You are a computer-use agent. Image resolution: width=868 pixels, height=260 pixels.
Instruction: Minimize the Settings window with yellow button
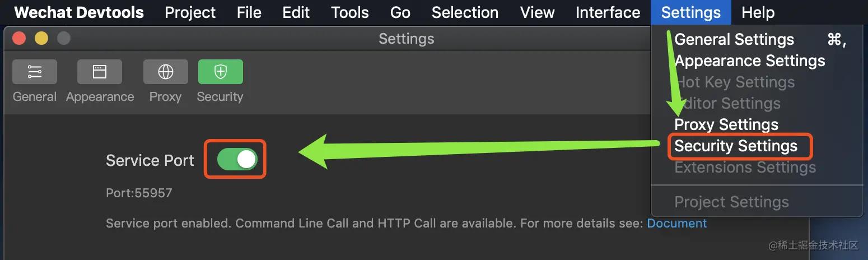41,39
